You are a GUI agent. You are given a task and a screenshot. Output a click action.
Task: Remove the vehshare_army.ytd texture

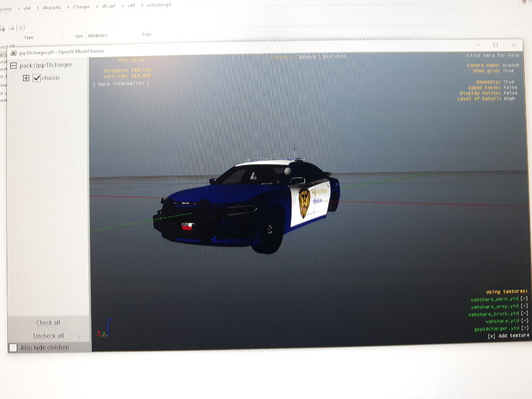[x=525, y=306]
